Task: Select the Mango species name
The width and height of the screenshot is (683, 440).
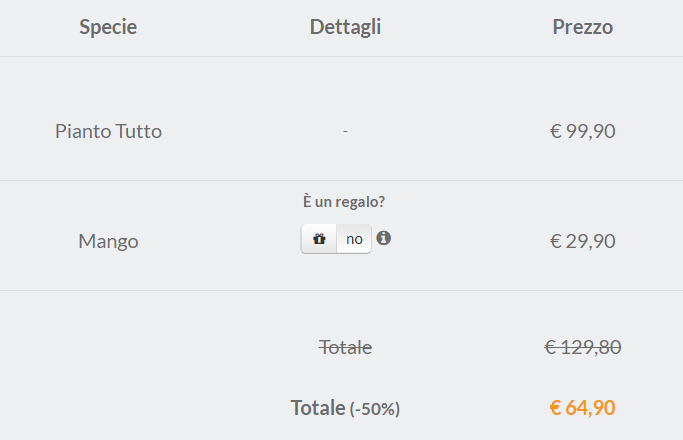Action: coord(108,241)
